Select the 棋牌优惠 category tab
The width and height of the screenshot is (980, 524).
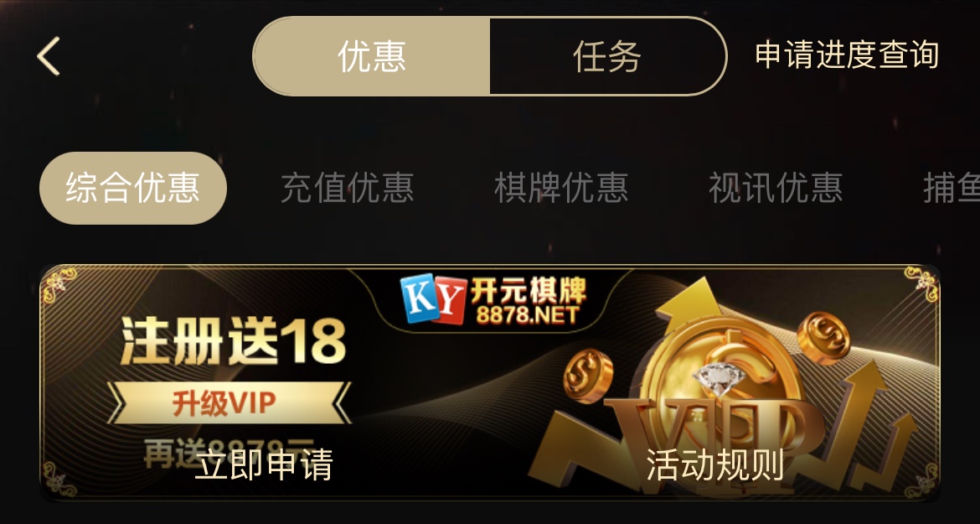pyautogui.click(x=561, y=188)
